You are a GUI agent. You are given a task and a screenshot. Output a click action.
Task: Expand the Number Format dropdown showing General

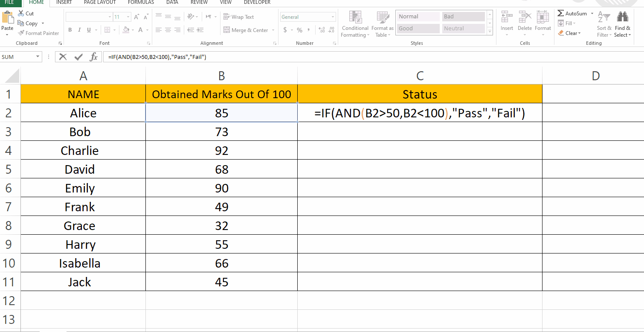[333, 16]
